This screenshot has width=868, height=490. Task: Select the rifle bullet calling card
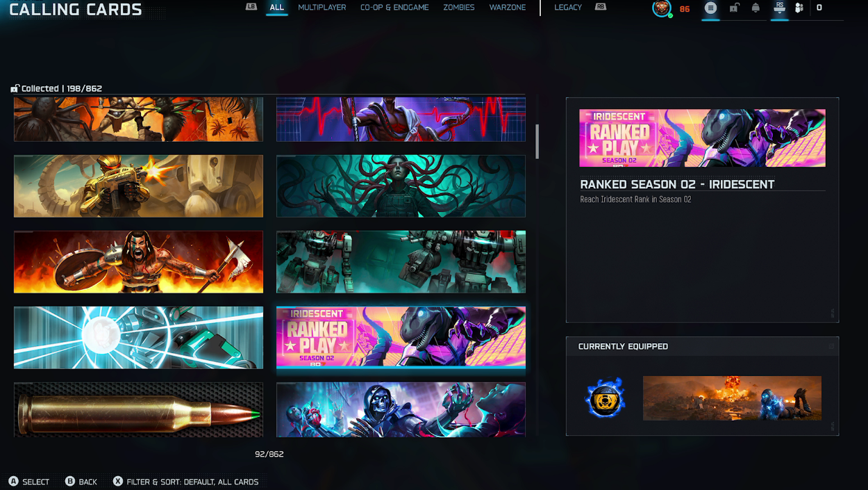point(138,409)
